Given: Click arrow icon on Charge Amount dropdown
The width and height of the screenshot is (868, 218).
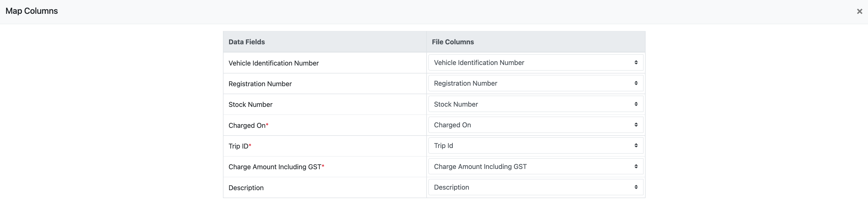Looking at the screenshot, I should pos(636,166).
